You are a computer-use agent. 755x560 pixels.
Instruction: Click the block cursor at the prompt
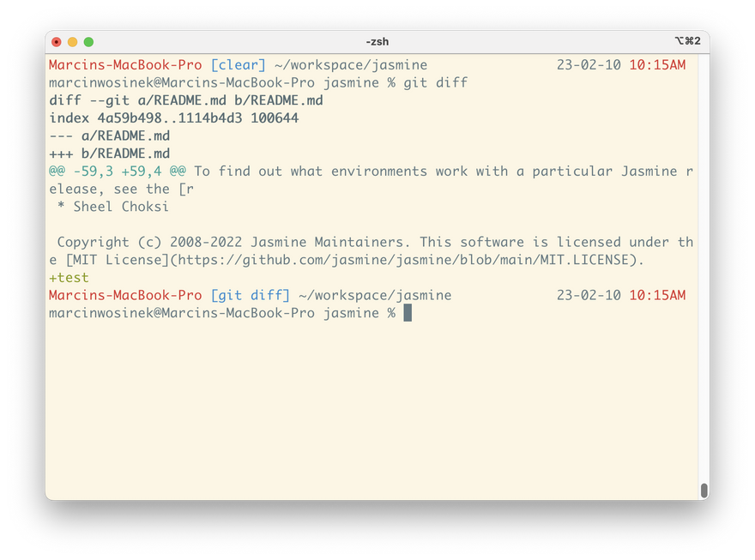click(x=408, y=313)
